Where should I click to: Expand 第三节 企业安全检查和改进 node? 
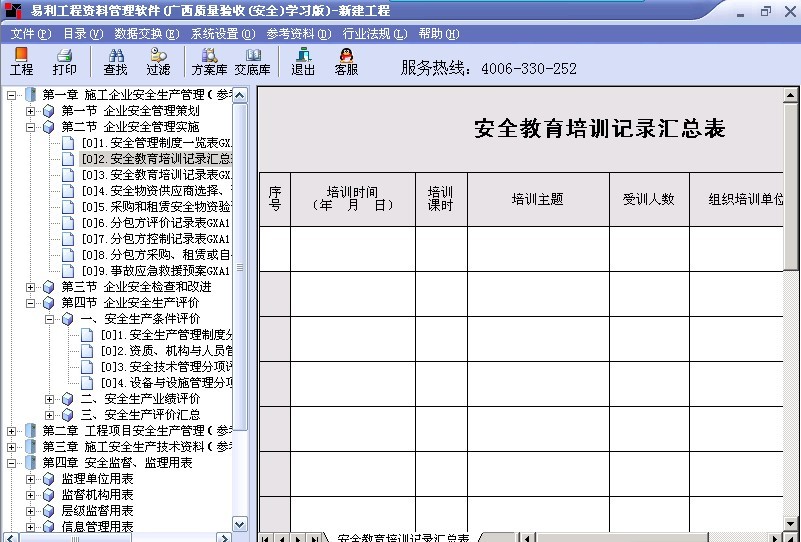tap(30, 287)
